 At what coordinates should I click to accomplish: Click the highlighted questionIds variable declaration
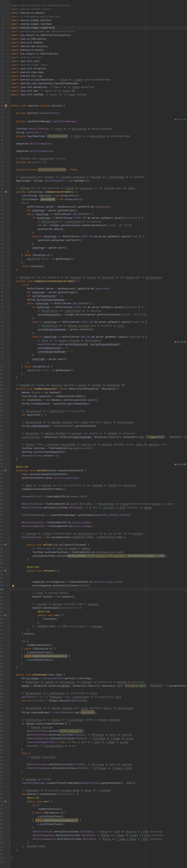pos(48,199)
